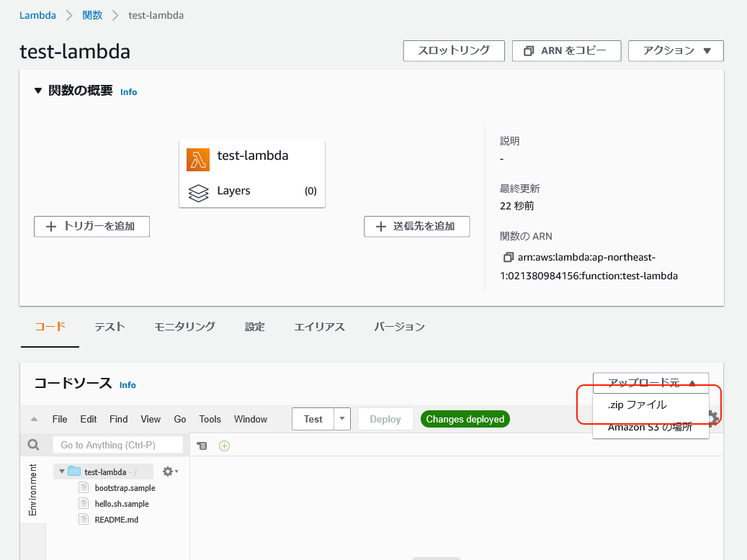The width and height of the screenshot is (747, 560).
Task: Open Info link next to 関数の概要
Action: click(129, 92)
